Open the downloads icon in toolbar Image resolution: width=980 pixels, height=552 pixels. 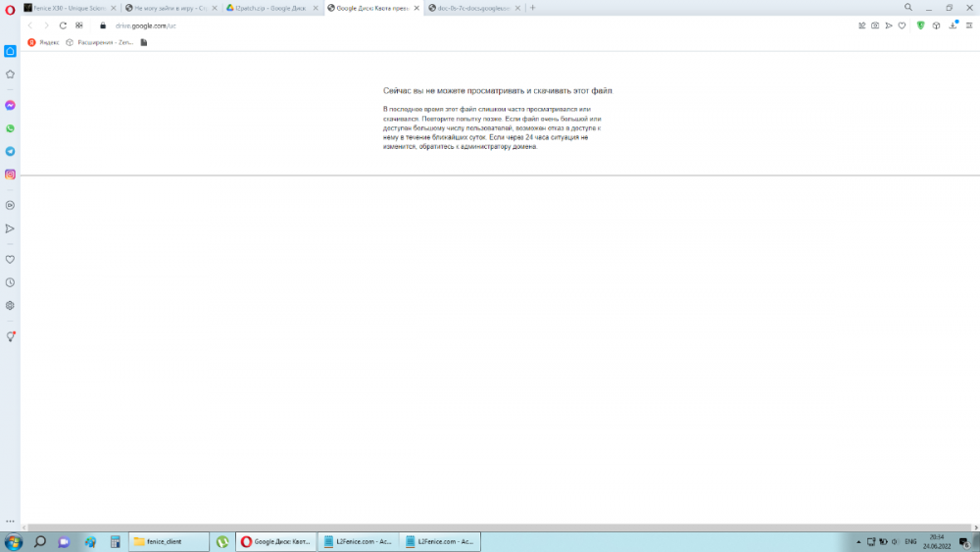(x=953, y=25)
